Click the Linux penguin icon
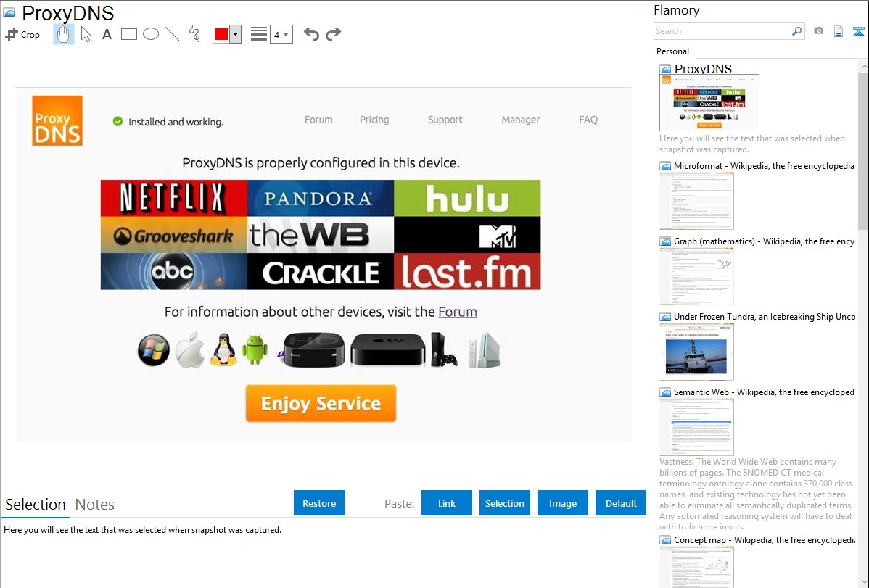This screenshot has width=869, height=588. 223,349
